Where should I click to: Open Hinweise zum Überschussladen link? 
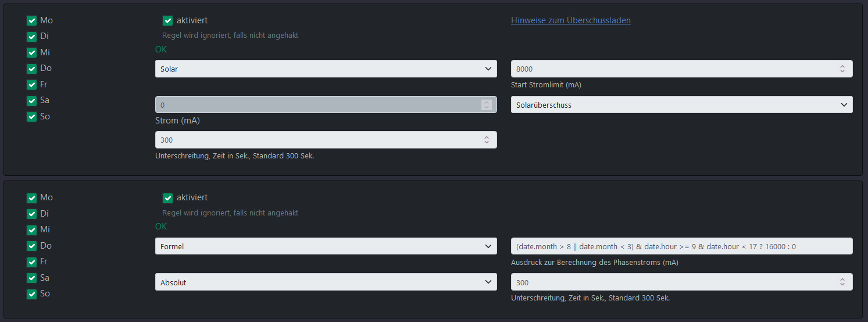click(x=570, y=20)
